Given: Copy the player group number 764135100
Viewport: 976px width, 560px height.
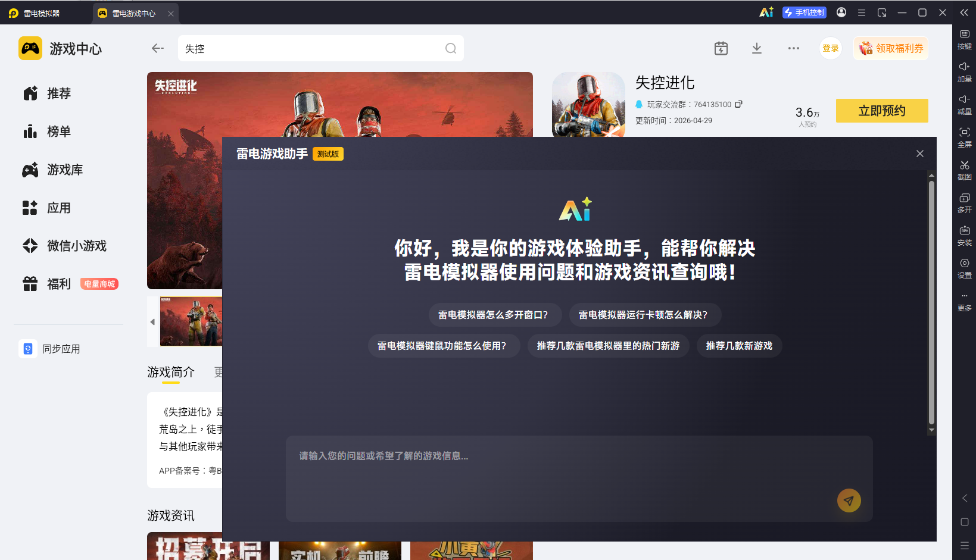Looking at the screenshot, I should [738, 104].
